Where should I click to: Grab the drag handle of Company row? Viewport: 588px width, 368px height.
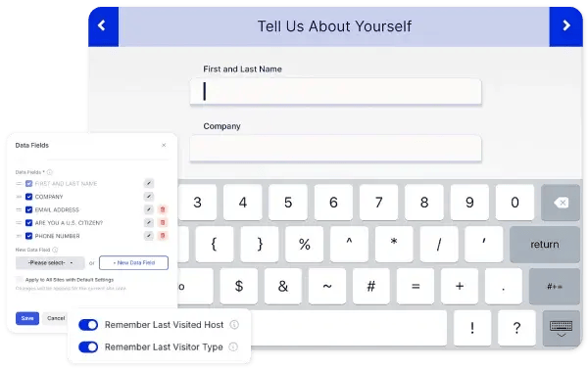[x=19, y=197]
